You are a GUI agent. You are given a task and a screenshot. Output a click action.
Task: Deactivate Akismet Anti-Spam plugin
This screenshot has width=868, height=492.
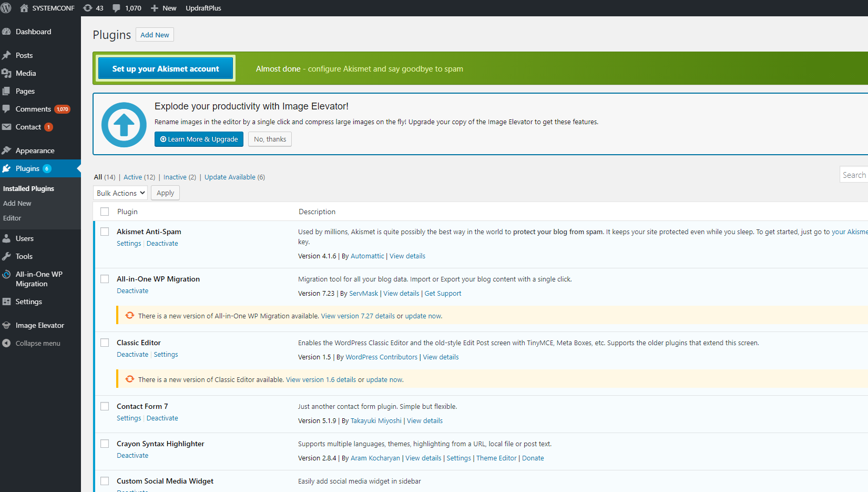pos(162,244)
